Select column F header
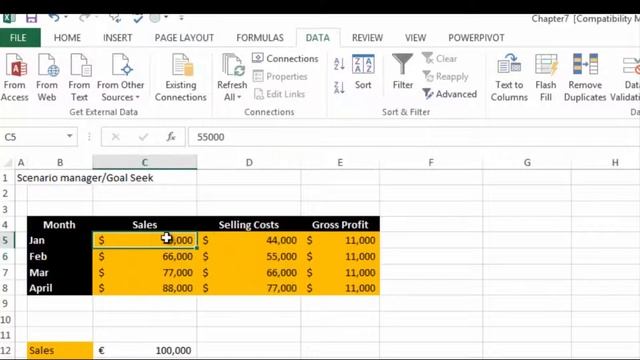The width and height of the screenshot is (640, 360). click(x=431, y=162)
